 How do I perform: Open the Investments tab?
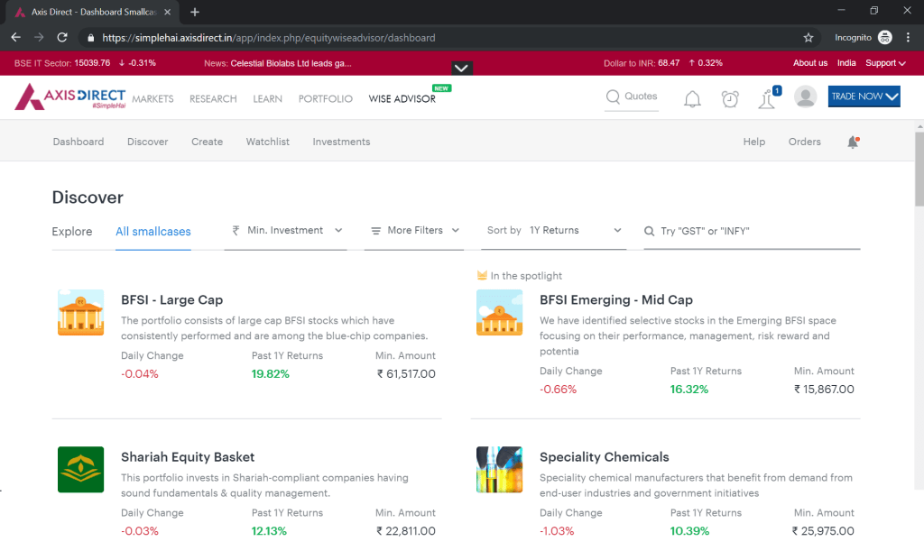pyautogui.click(x=341, y=142)
